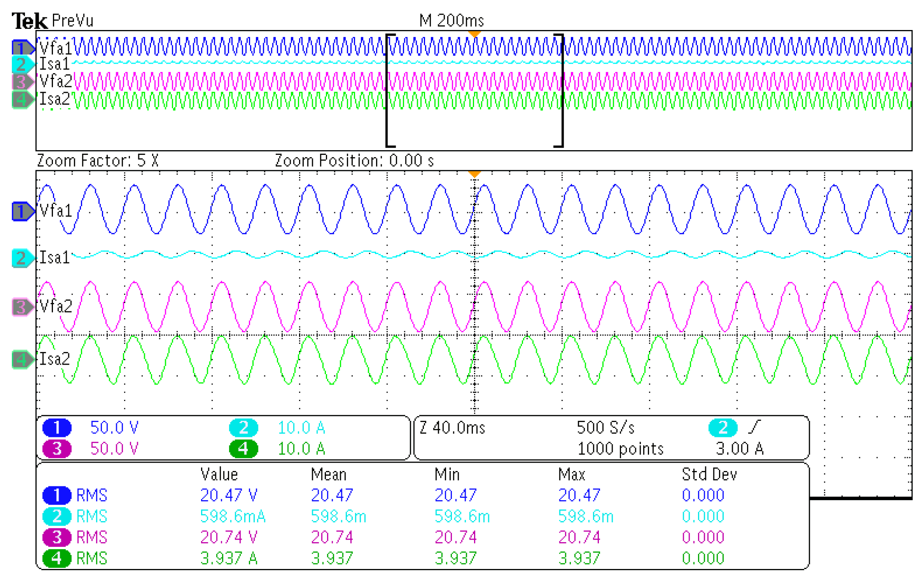Screen dimensions: 924x582
Task: Select channel 4 Isa2 marker in zoom view
Action: pyautogui.click(x=21, y=360)
